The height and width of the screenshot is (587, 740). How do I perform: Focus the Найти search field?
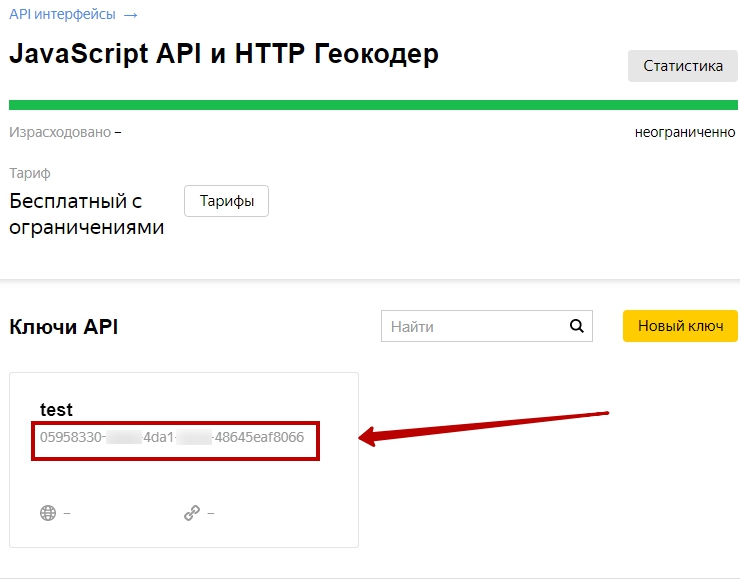click(487, 326)
